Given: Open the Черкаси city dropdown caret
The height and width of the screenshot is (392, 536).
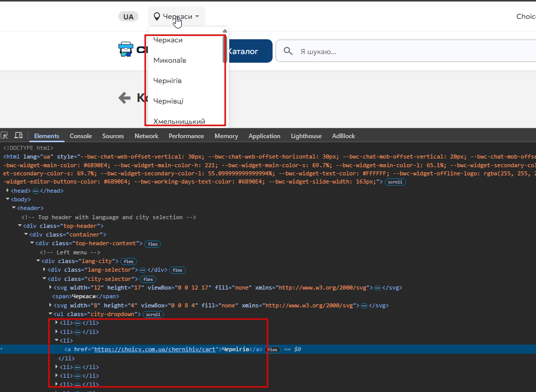Looking at the screenshot, I should [197, 16].
